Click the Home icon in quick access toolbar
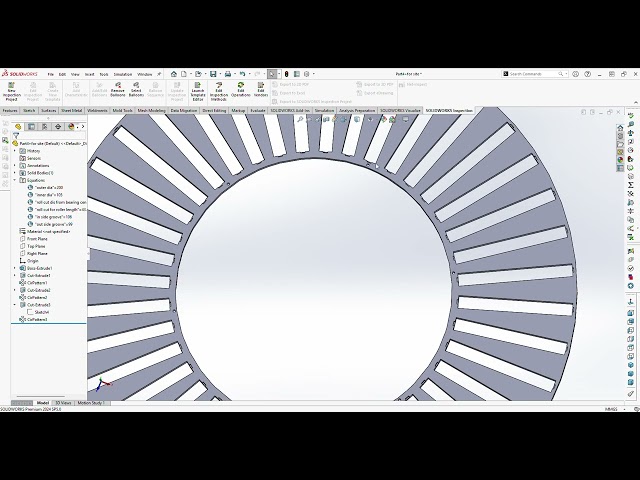Image resolution: width=640 pixels, height=480 pixels. pos(174,74)
